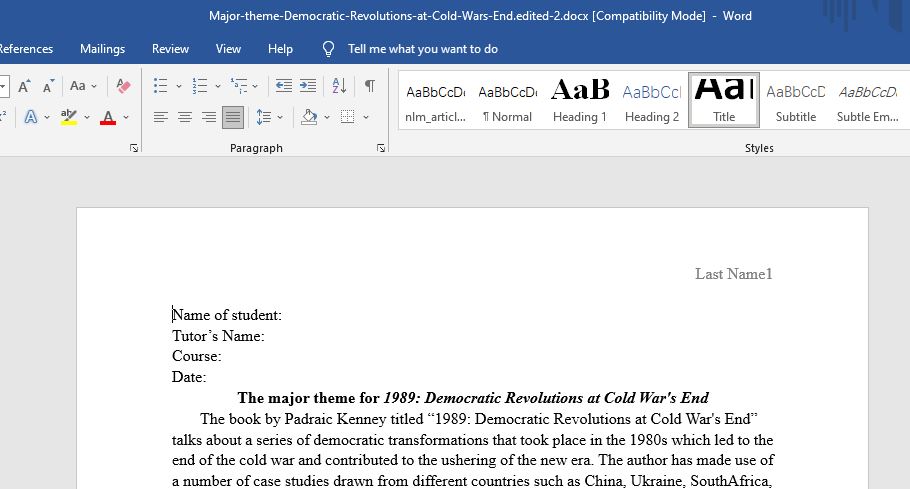Viewport: 910px width, 489px height.
Task: Apply paragraph shading with paint bucket
Action: pyautogui.click(x=309, y=117)
